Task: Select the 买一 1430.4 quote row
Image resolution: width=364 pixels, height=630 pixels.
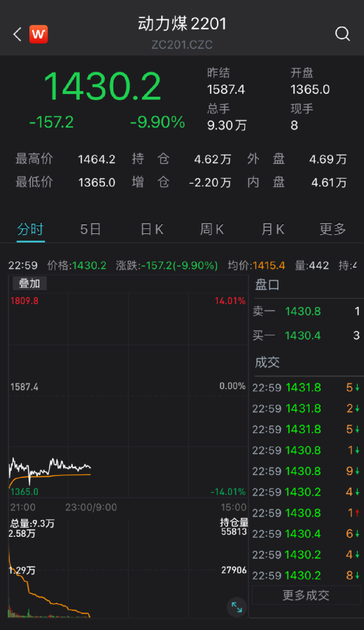Action: tap(307, 336)
